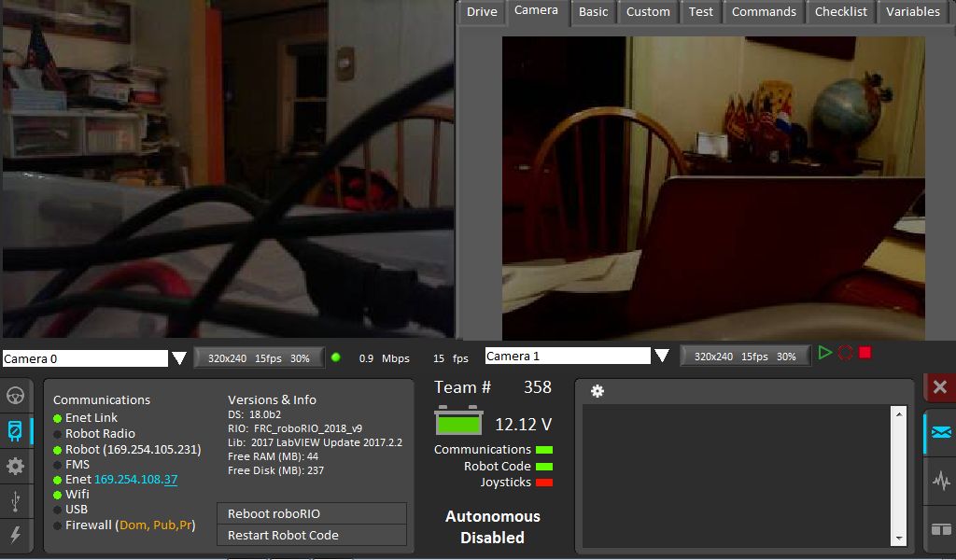Switch to the Test tab
The width and height of the screenshot is (956, 560).
700,12
